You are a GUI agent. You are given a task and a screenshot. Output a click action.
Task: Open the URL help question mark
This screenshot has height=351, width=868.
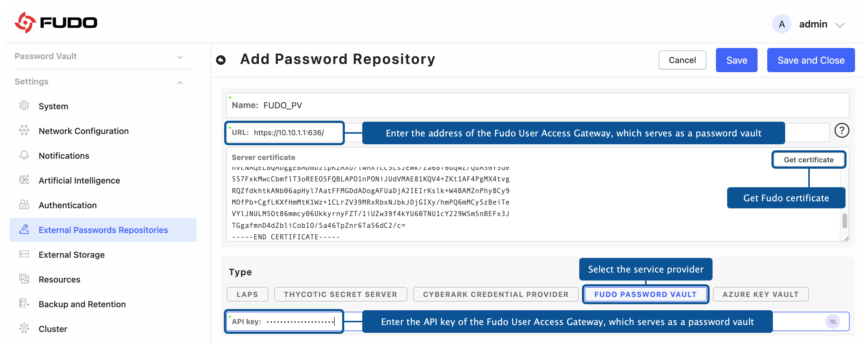pos(841,130)
